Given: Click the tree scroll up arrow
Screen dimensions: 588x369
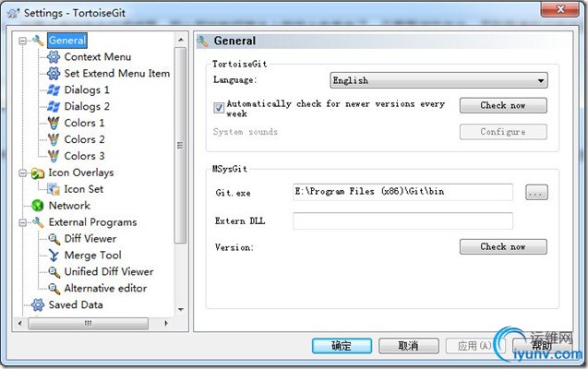Looking at the screenshot, I should pos(181,40).
